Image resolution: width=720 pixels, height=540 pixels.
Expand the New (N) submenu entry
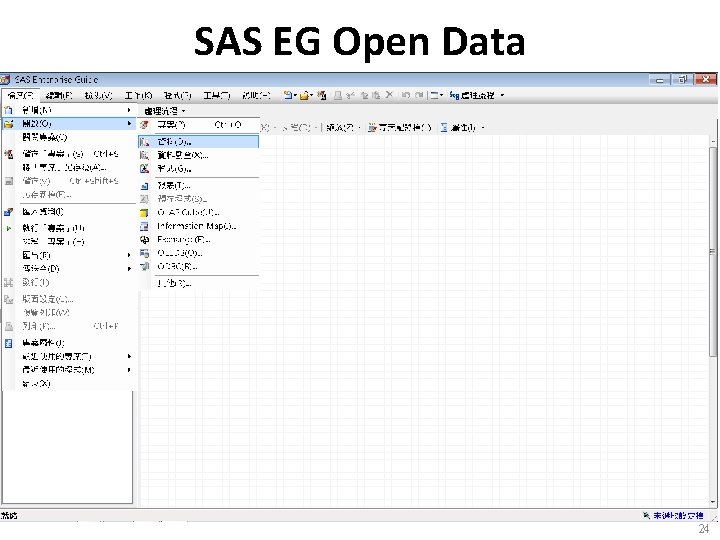69,110
